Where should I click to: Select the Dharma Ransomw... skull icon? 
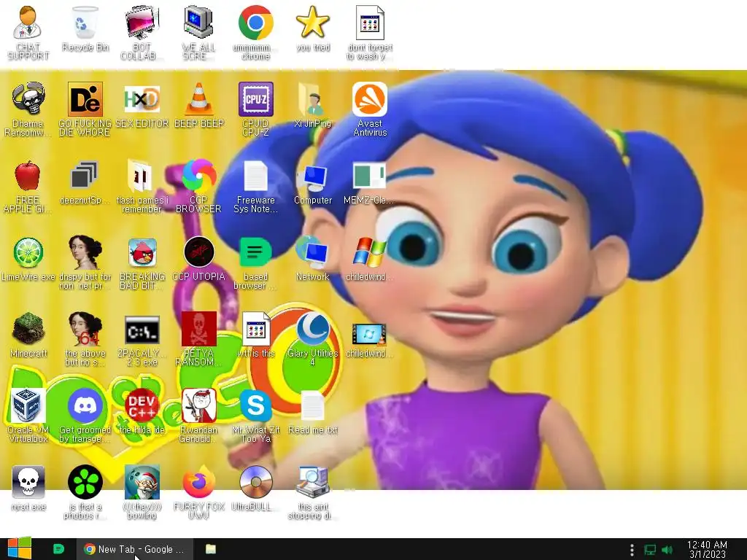click(28, 109)
